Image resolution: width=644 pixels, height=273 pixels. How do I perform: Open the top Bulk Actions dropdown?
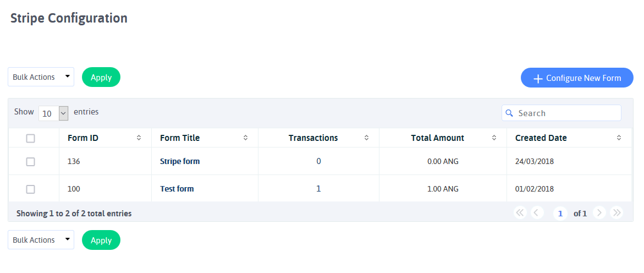41,77
